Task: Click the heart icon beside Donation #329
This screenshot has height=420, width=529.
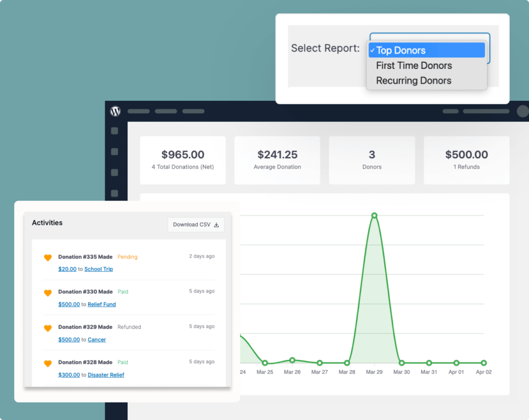Action: (47, 327)
